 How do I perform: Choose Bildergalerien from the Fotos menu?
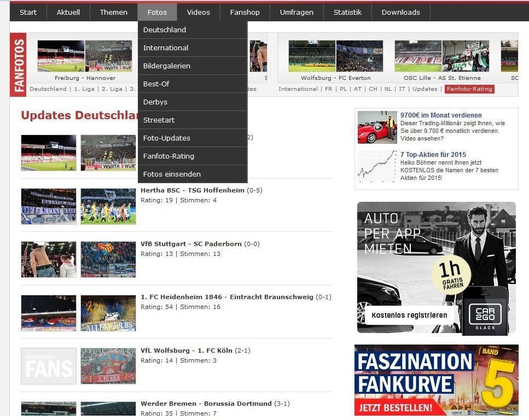[193, 66]
